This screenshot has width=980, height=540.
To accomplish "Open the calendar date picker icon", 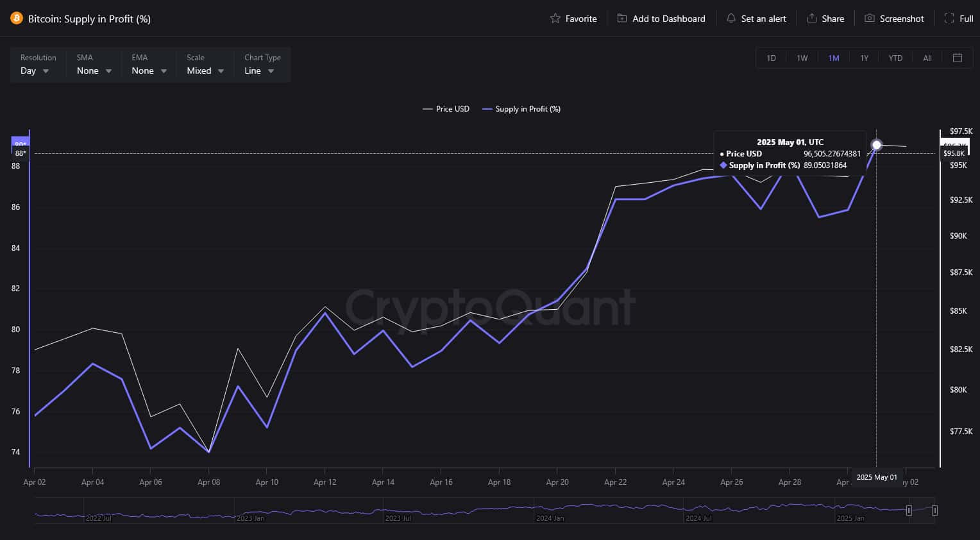I will tap(958, 58).
